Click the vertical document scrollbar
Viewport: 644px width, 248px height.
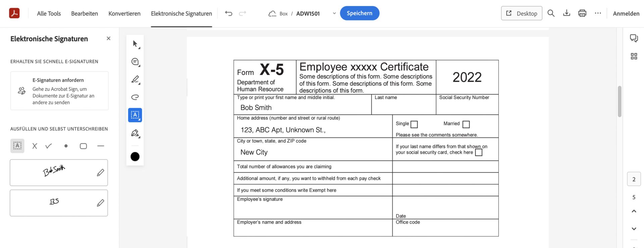pyautogui.click(x=620, y=102)
